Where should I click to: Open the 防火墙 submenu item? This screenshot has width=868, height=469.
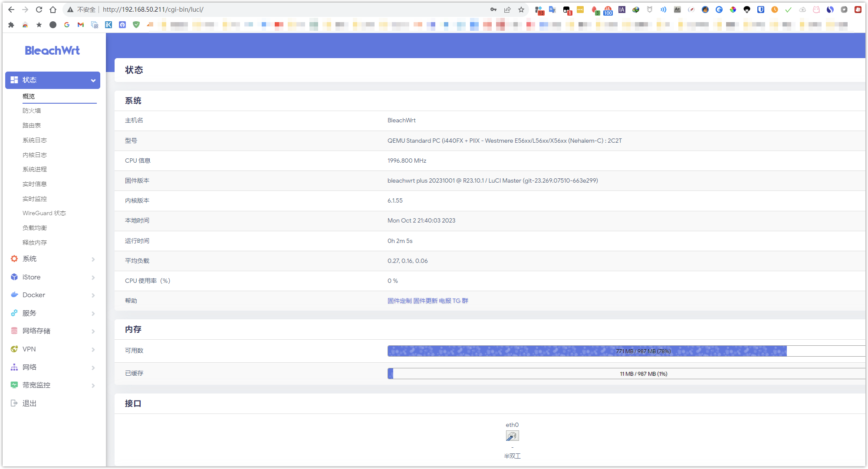(x=32, y=111)
